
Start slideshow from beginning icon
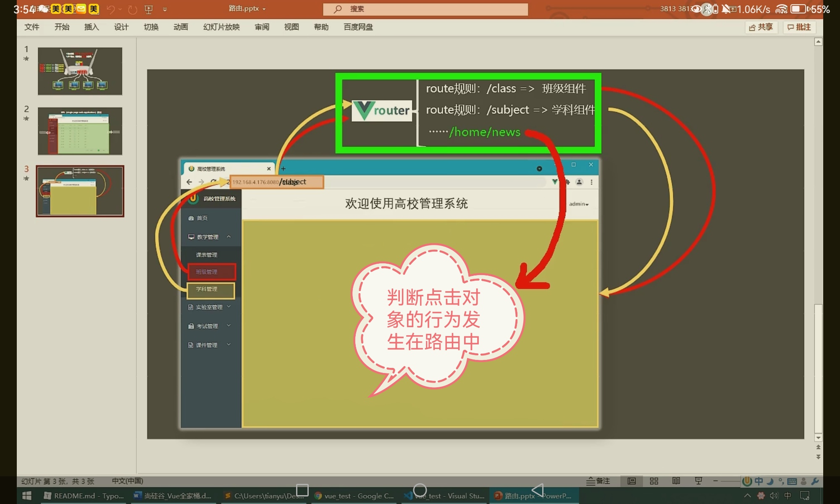pyautogui.click(x=148, y=9)
